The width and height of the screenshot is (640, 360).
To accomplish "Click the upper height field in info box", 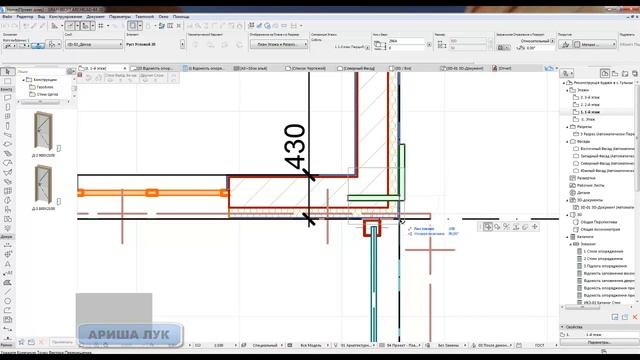I will point(406,41).
